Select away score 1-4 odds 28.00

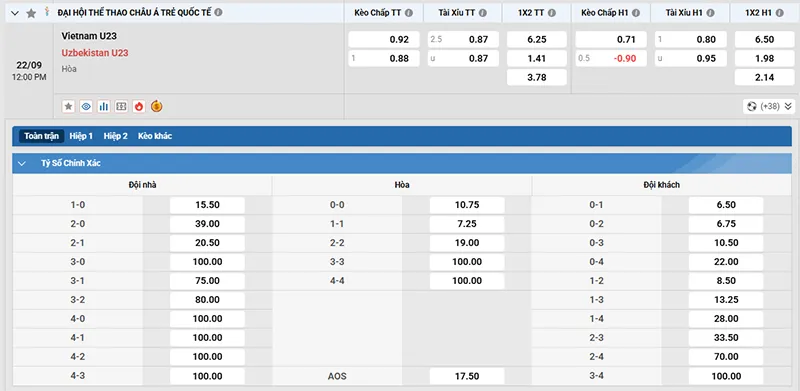[x=726, y=319]
